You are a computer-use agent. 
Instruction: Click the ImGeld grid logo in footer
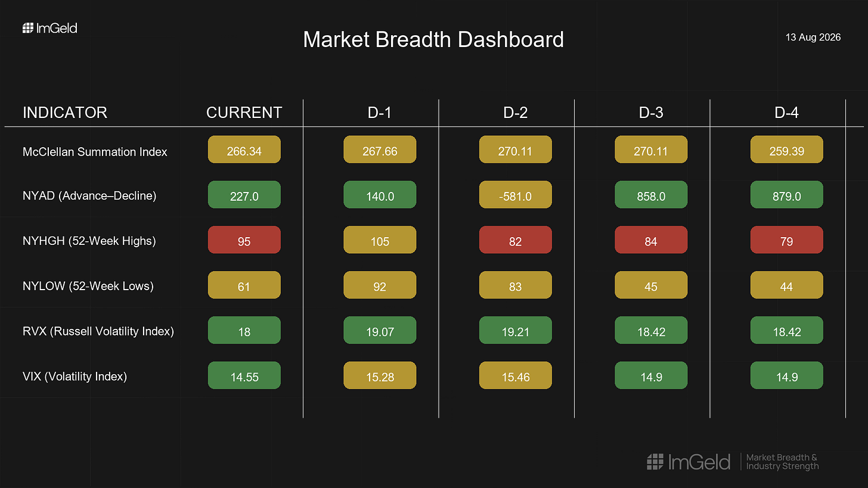pos(655,462)
